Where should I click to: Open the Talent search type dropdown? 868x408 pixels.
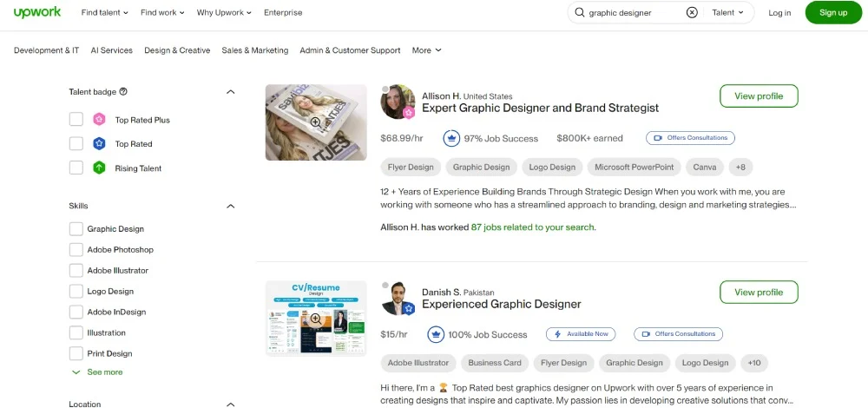coord(728,13)
